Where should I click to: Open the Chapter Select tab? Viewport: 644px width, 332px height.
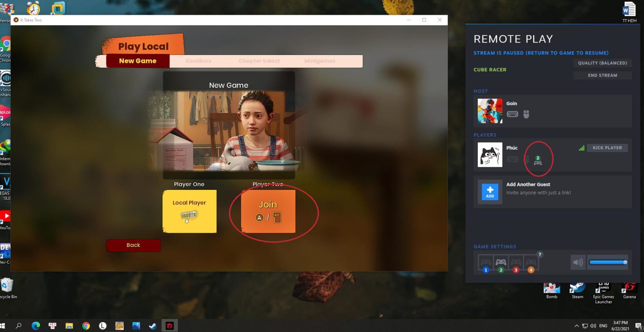click(259, 61)
